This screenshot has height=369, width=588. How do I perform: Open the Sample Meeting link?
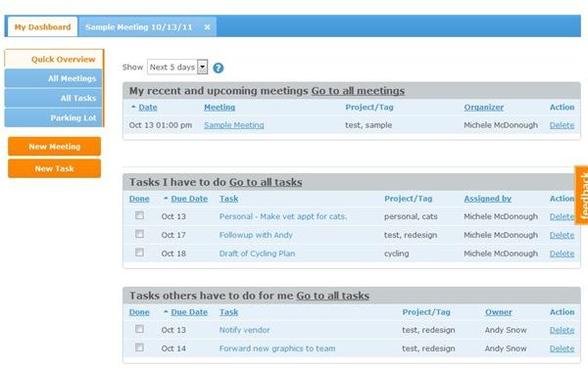(234, 125)
